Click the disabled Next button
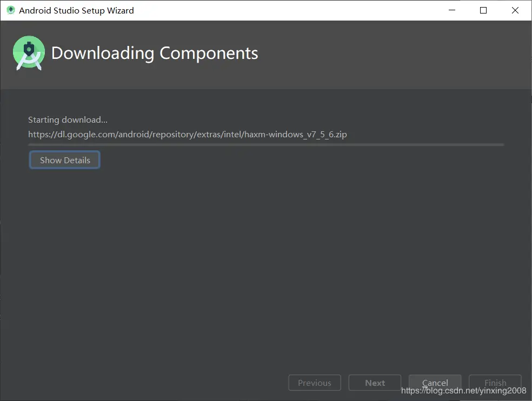Screen dimensions: 532x401 [x=375, y=383]
